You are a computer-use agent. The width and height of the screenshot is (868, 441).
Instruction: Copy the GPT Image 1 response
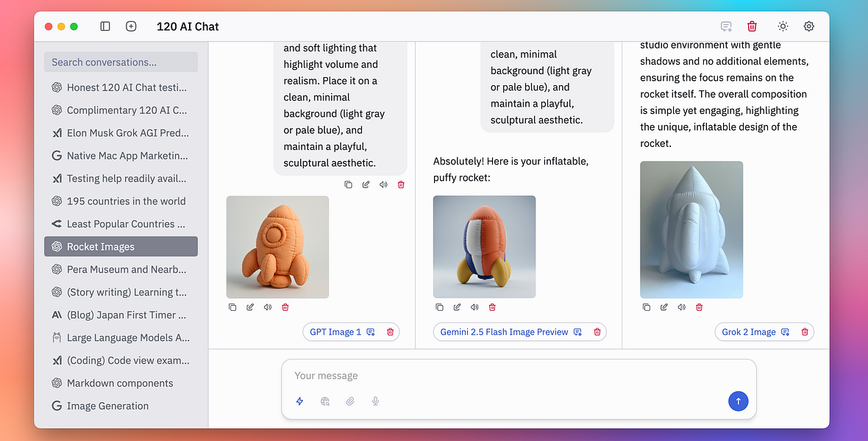click(x=232, y=307)
